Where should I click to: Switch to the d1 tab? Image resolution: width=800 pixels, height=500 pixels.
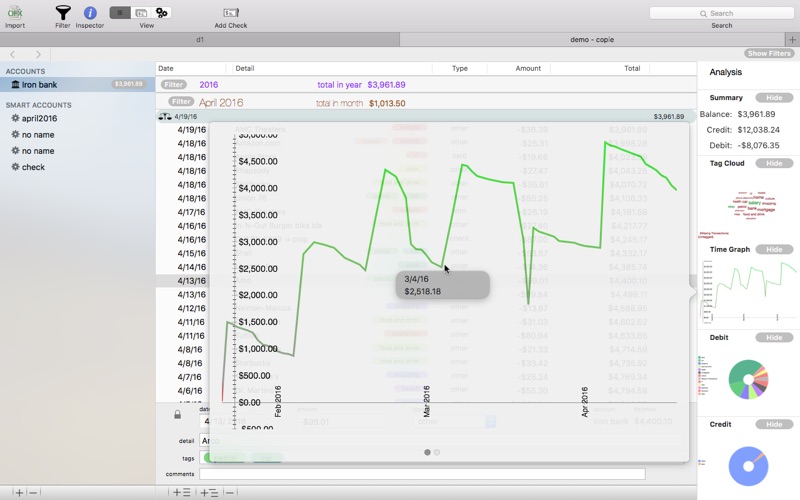(x=199, y=39)
